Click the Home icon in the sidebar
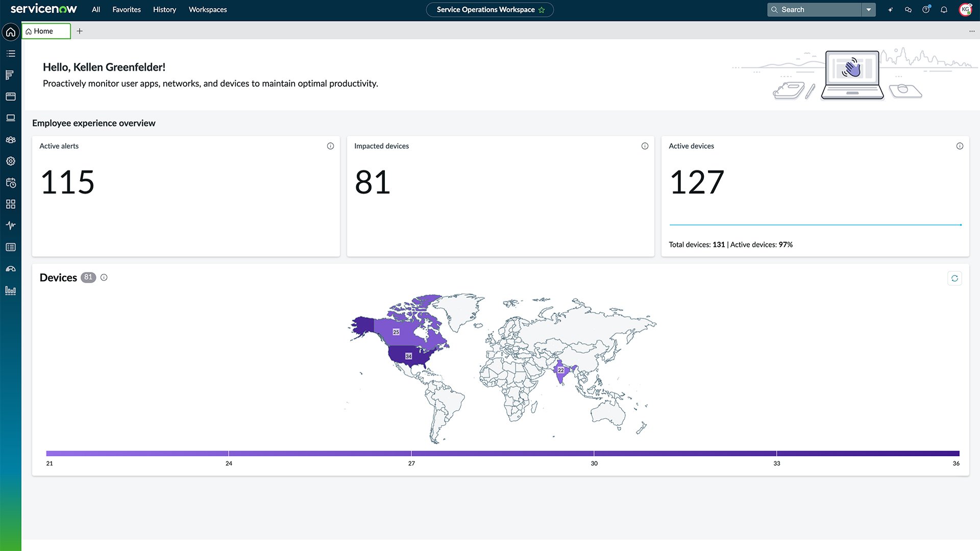 [11, 32]
